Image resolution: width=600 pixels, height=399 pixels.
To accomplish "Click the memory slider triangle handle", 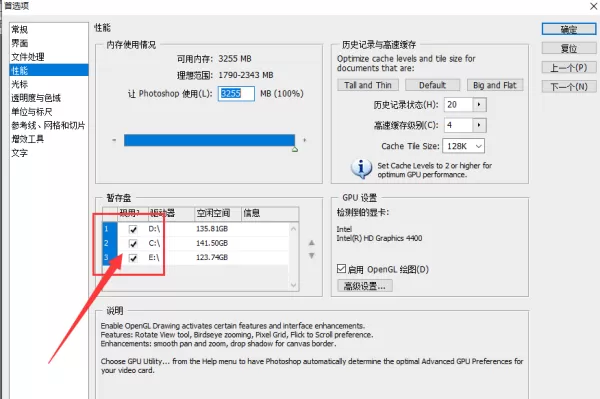I will click(295, 149).
